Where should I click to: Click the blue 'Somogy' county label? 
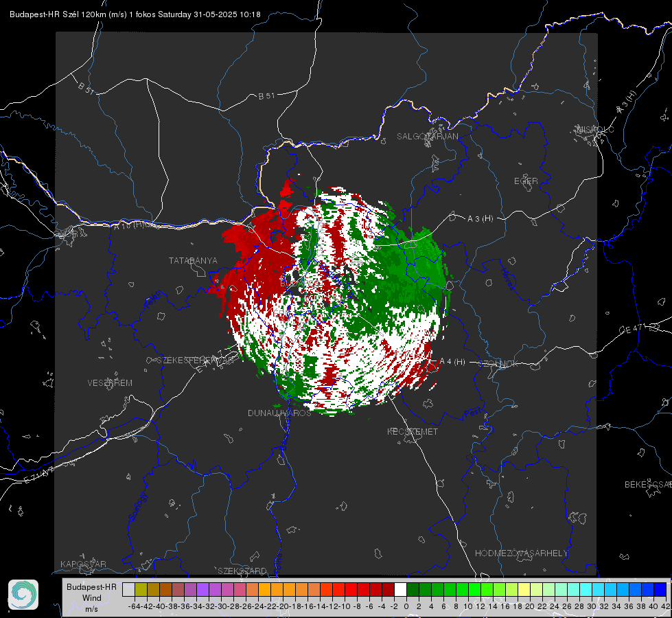pyautogui.click(x=138, y=507)
